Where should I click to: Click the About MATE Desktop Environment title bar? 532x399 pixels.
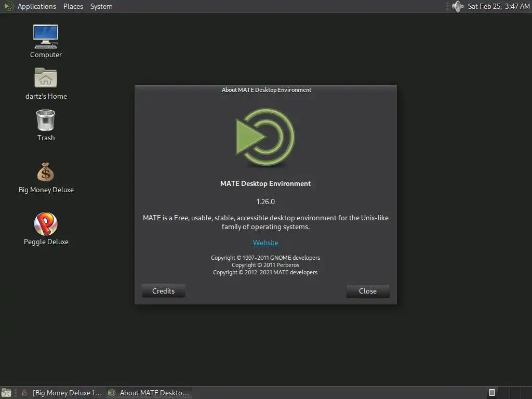click(x=265, y=90)
